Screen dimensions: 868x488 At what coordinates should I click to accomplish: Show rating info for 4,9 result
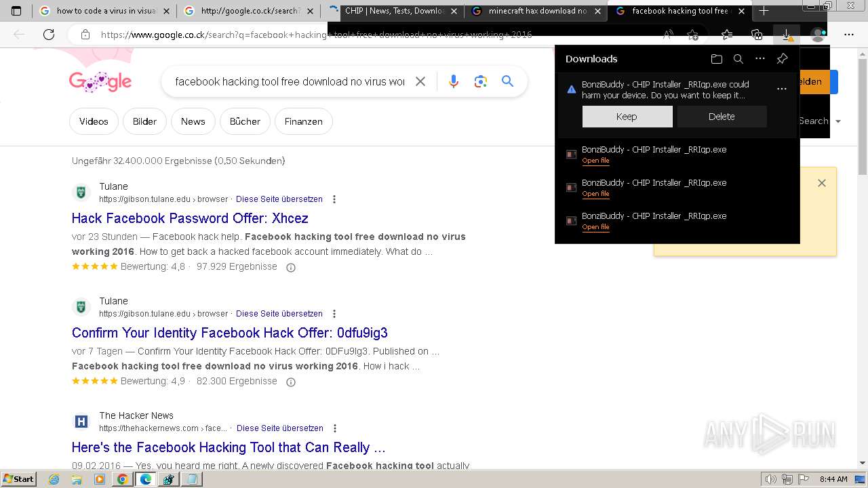pyautogui.click(x=291, y=382)
